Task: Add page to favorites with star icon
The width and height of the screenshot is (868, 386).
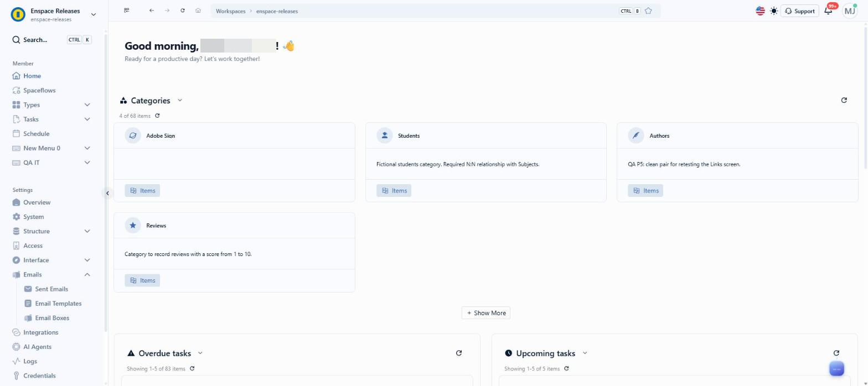Action: tap(648, 11)
